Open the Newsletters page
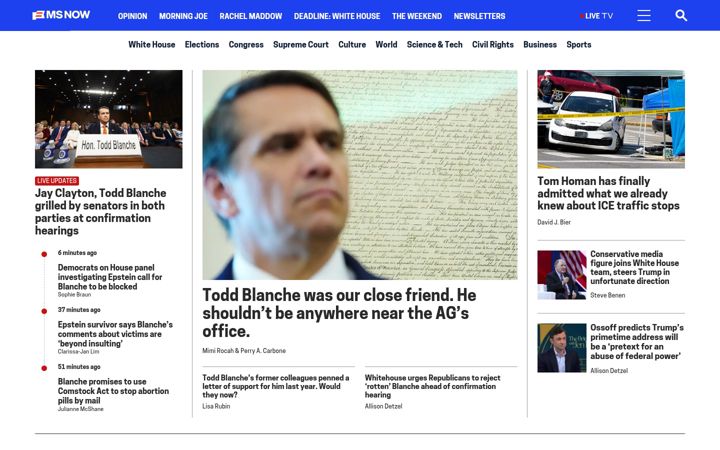 coord(479,16)
